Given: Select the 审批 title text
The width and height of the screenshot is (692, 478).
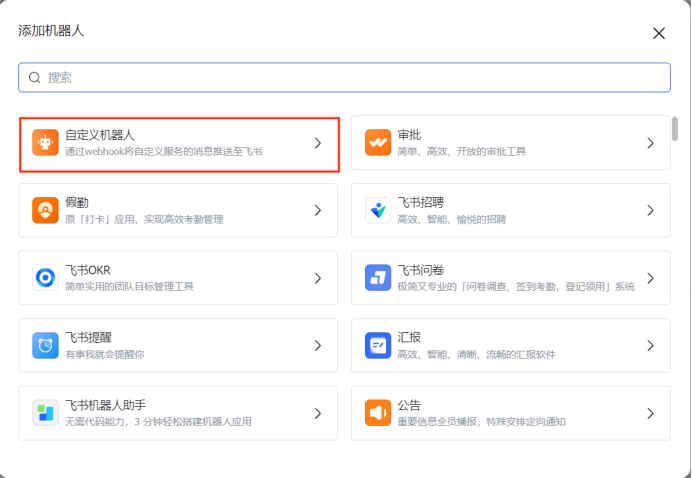Looking at the screenshot, I should tap(409, 135).
